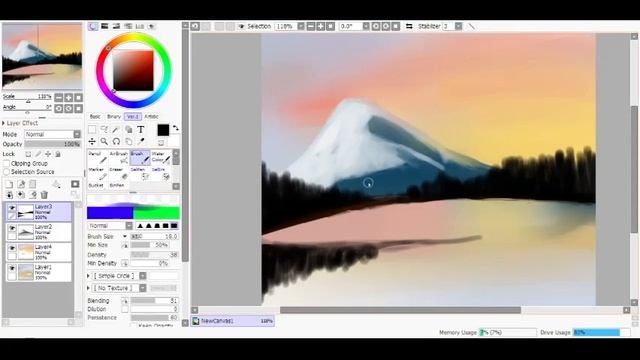Image resolution: width=640 pixels, height=360 pixels.
Task: Select the Rotate view tool
Action: tap(116, 142)
